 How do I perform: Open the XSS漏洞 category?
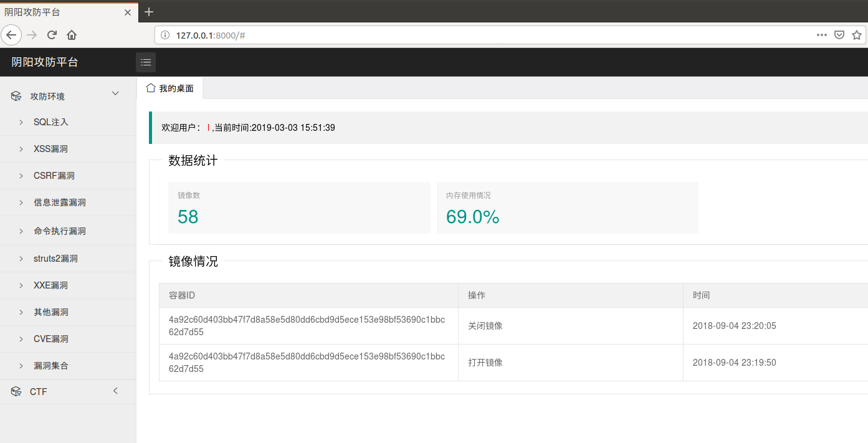[50, 149]
